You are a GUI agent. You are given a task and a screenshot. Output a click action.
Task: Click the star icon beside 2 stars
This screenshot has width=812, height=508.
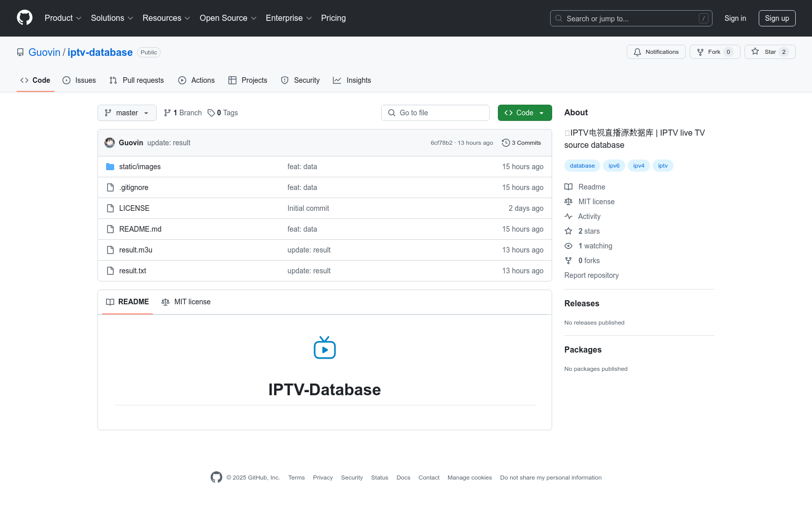pyautogui.click(x=568, y=231)
